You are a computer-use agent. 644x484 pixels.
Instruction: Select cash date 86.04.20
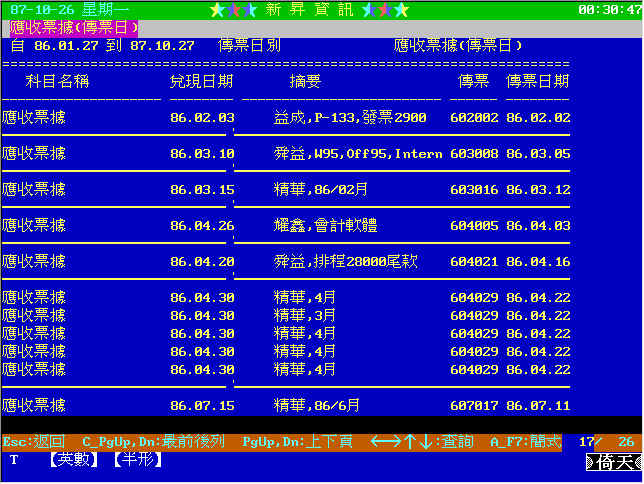click(202, 262)
